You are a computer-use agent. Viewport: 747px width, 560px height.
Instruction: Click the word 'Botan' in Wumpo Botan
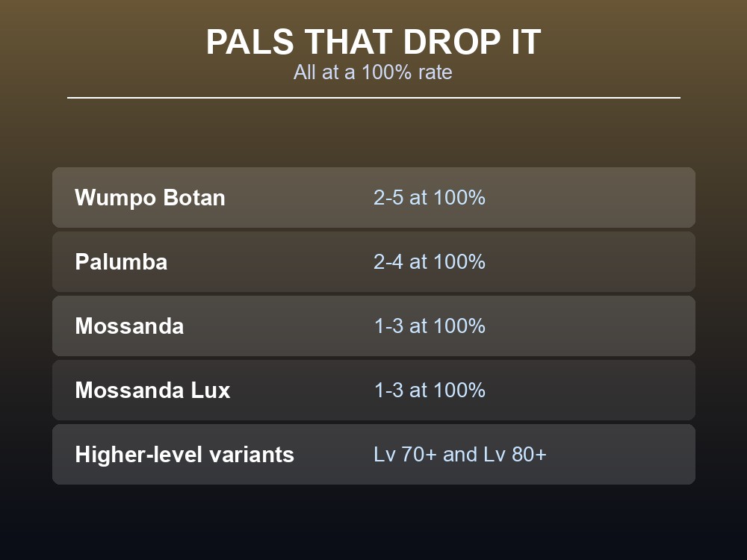tap(194, 198)
